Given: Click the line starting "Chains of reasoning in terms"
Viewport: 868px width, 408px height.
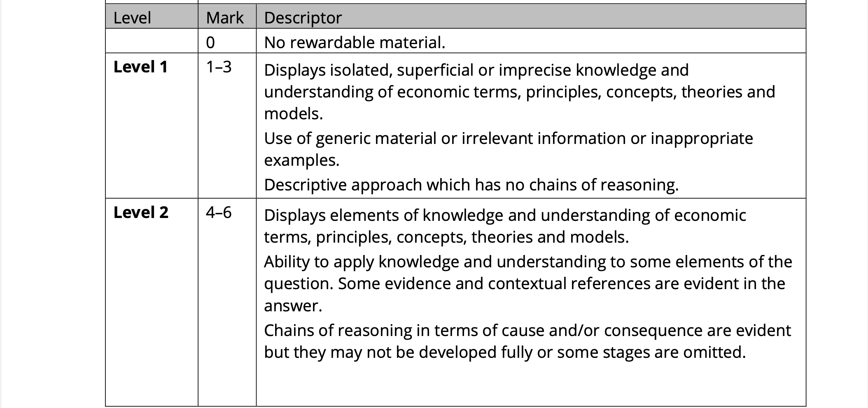Looking at the screenshot, I should [x=527, y=330].
